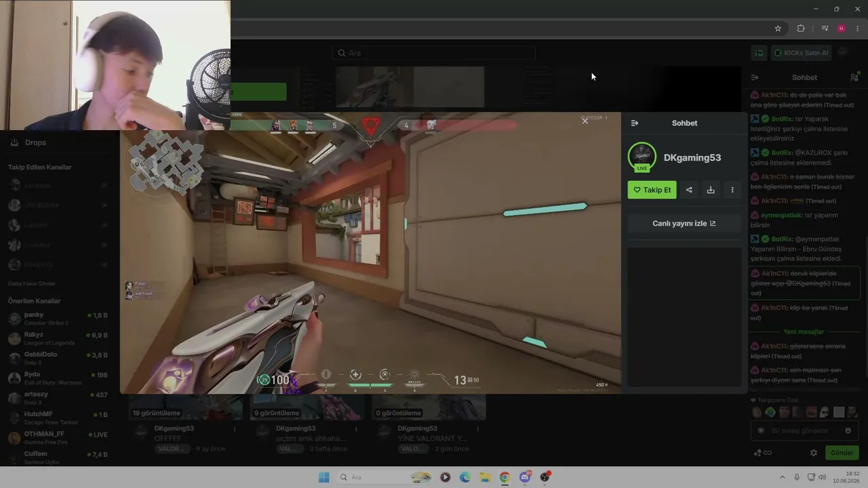
Task: Open the media player taskbar icon
Action: (445, 477)
